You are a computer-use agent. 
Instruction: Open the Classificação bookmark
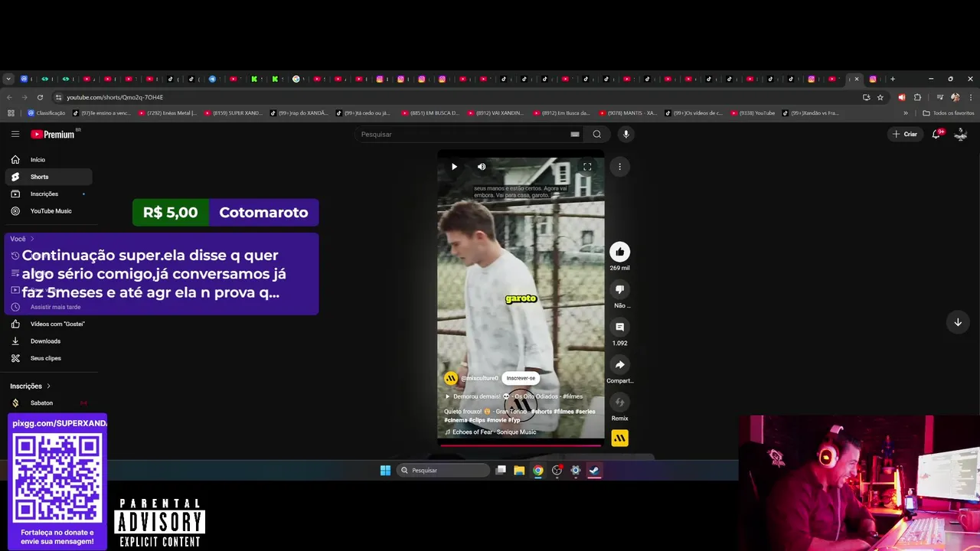point(46,112)
